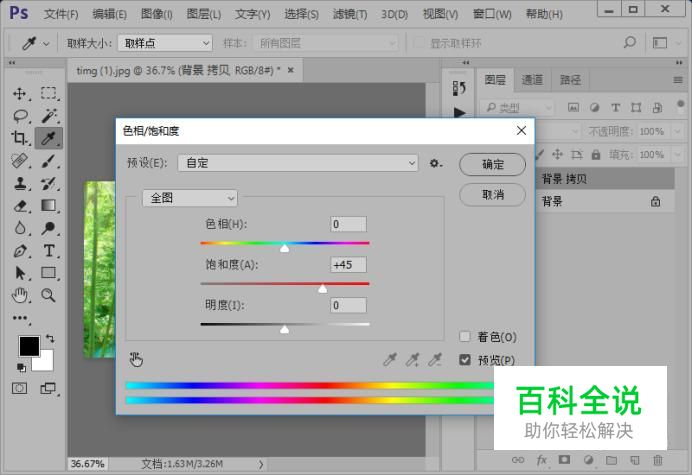The width and height of the screenshot is (692, 475).
Task: Create new group folder icon in Layers panel
Action: [611, 460]
